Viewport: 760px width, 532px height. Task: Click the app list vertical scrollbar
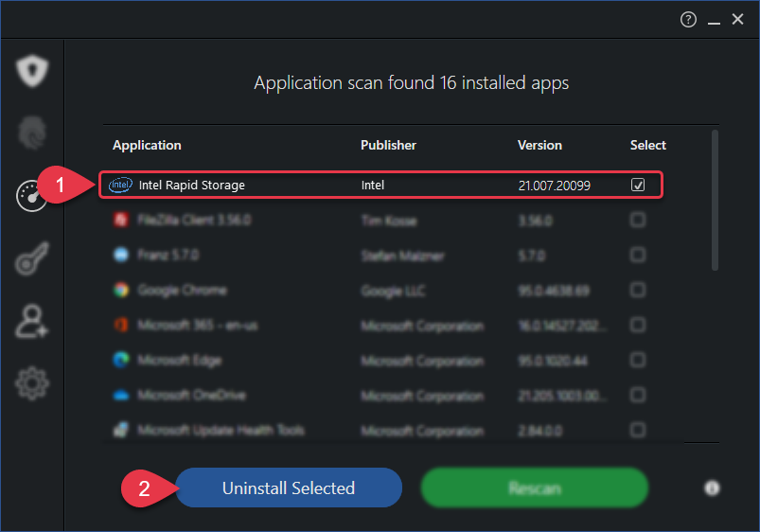[x=715, y=200]
